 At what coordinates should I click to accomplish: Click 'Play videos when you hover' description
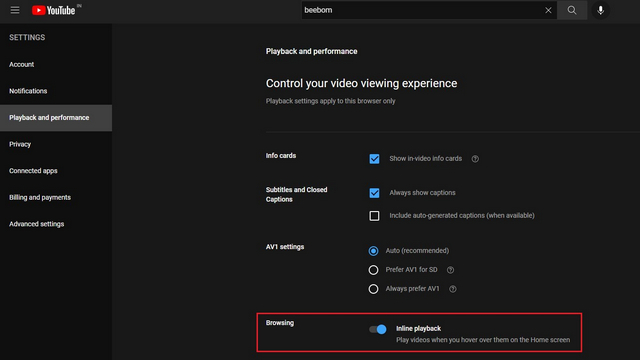(483, 340)
